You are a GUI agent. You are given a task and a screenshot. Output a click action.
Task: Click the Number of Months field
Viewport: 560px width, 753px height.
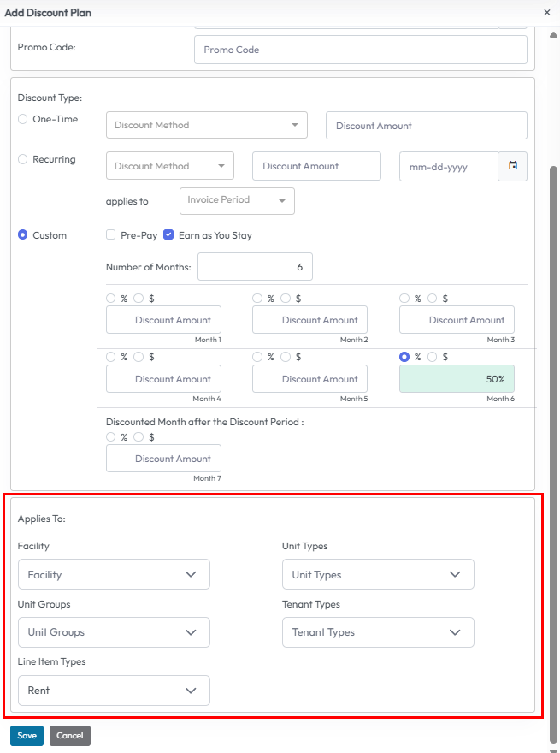click(255, 267)
